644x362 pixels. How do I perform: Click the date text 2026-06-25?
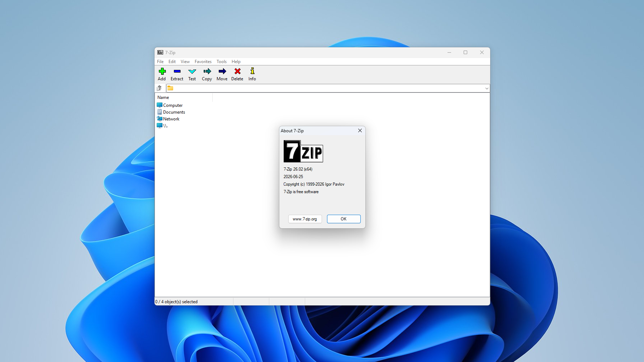point(293,177)
